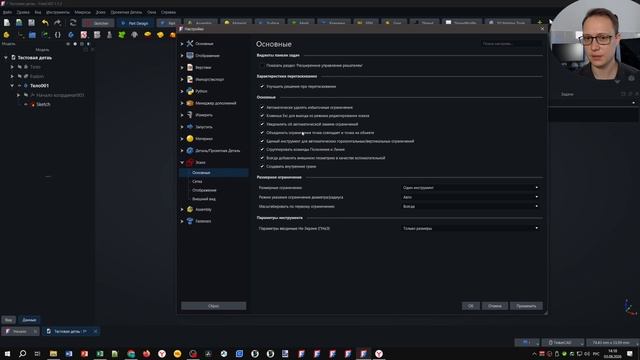Click the New document toolbar icon
640x360 pixels.
tap(7, 23)
